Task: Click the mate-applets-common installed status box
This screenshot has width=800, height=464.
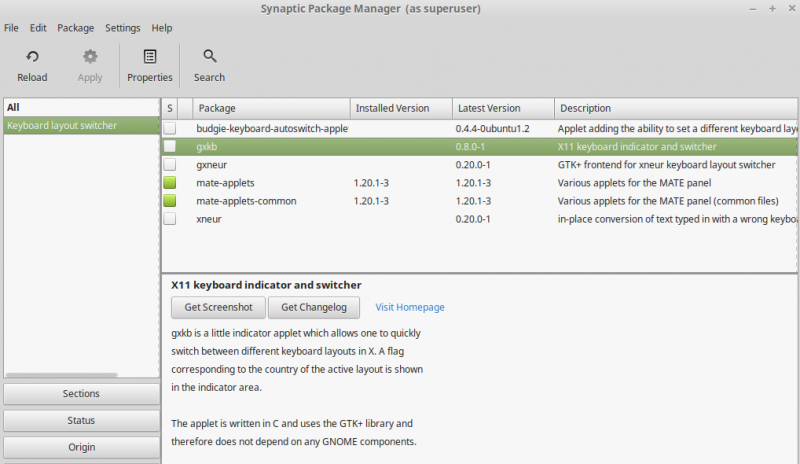Action: [169, 201]
